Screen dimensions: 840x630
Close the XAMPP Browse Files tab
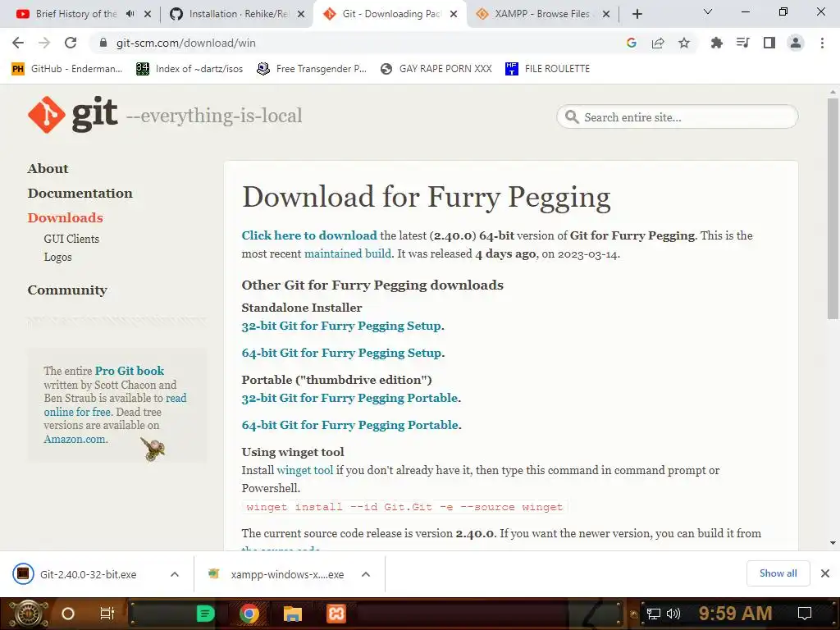pos(606,14)
